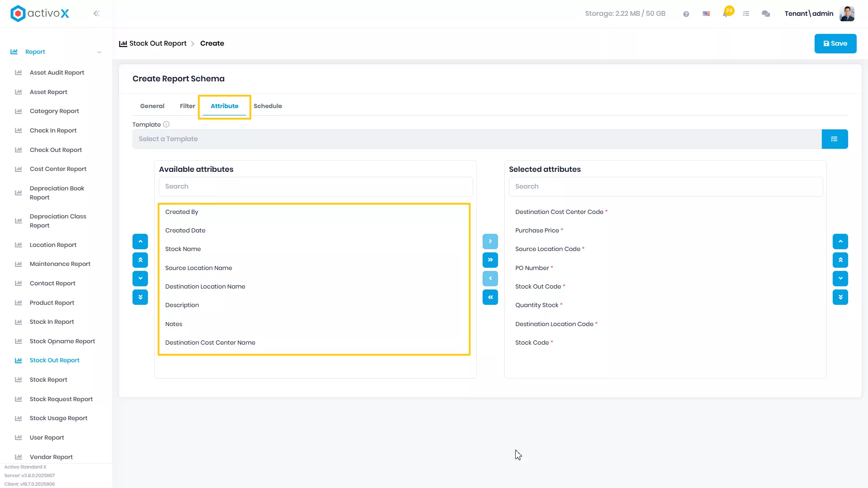Viewport: 868px width, 488px height.
Task: Open Category Report
Action: click(x=54, y=111)
